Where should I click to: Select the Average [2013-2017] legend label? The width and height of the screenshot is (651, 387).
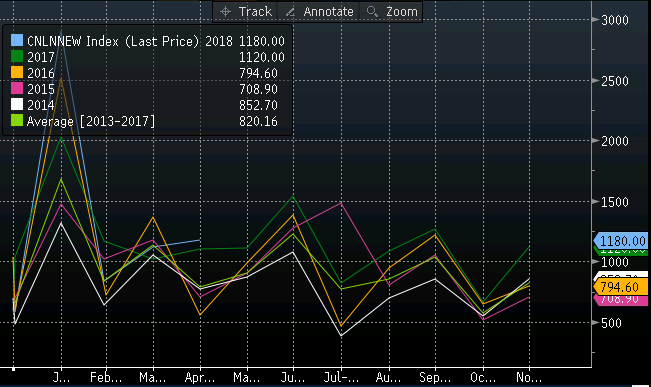tap(91, 121)
